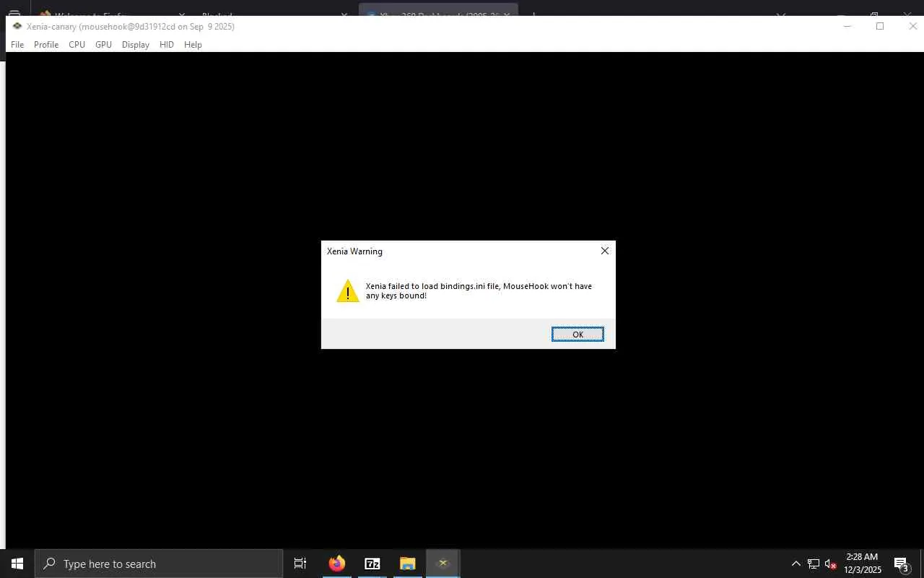Viewport: 924px width, 578px height.
Task: Click the Xenia-canary title bar app icon
Action: [17, 26]
